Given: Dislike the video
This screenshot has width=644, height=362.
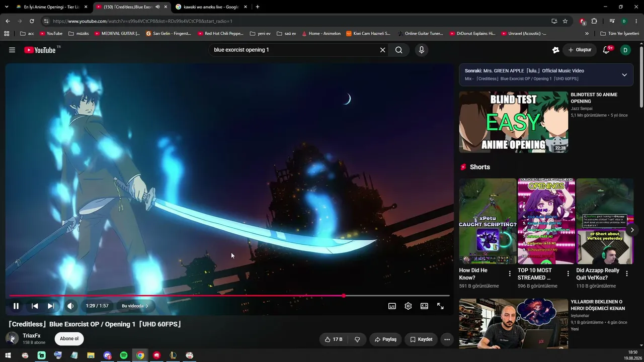Looking at the screenshot, I should click(x=357, y=339).
